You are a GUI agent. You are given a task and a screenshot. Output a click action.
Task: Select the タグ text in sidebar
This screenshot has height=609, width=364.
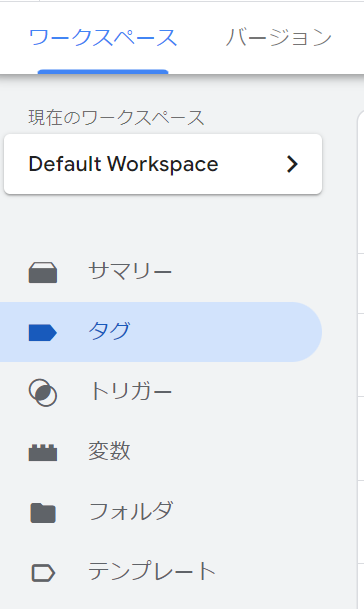point(109,331)
